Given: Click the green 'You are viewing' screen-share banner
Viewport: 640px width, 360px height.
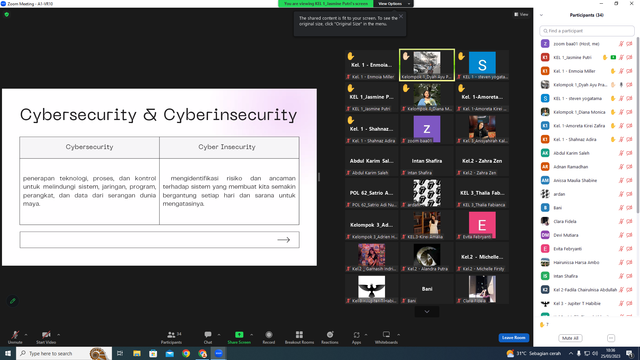Looking at the screenshot, I should point(326,4).
